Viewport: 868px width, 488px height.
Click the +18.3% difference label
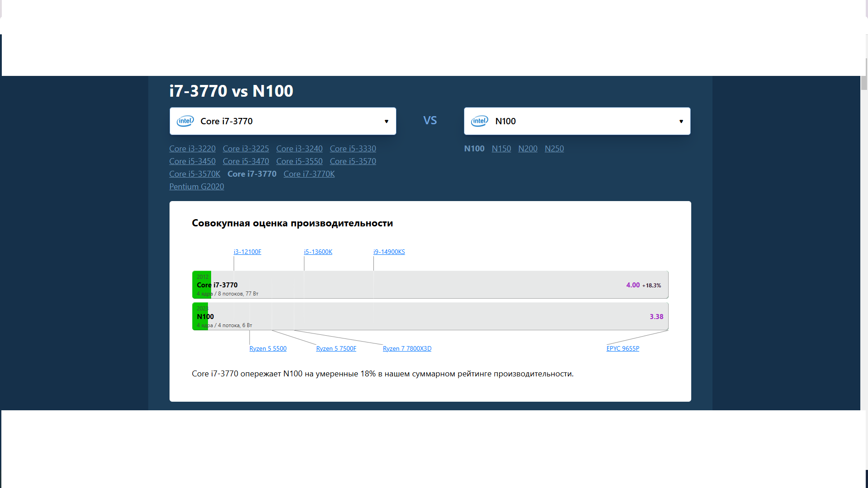pos(652,286)
